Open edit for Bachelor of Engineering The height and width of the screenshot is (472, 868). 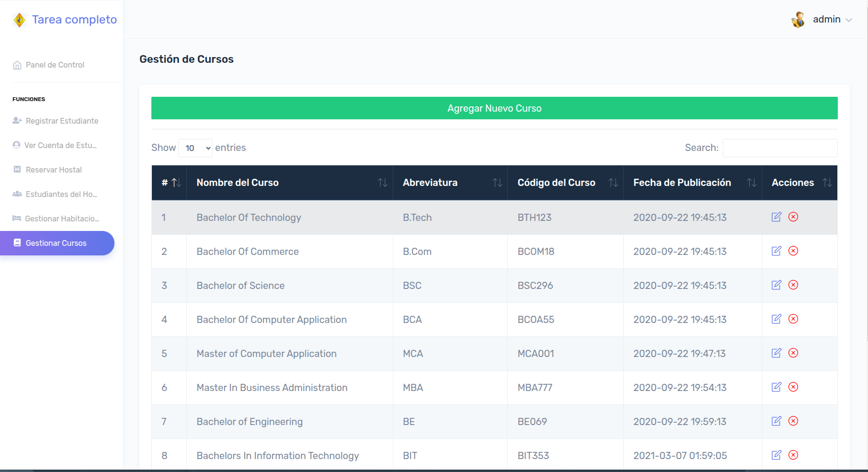click(776, 421)
